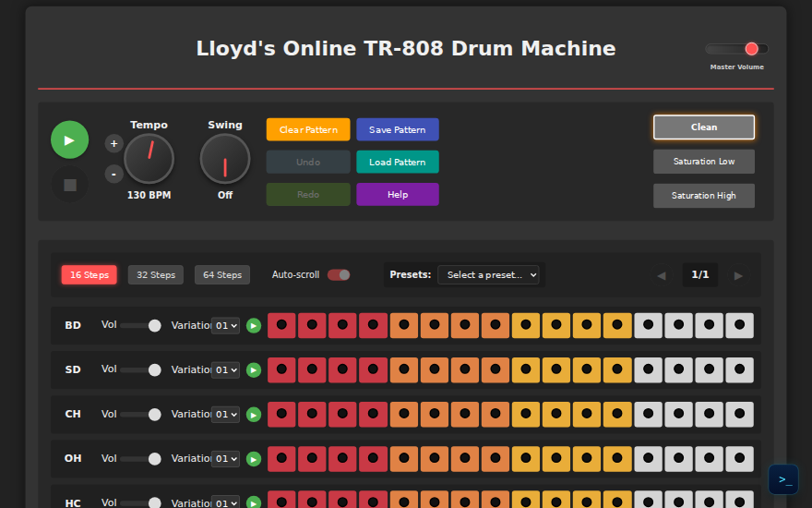Toggle OH step 1 red pad
Viewport: 812px width, 508px height.
coord(281,459)
